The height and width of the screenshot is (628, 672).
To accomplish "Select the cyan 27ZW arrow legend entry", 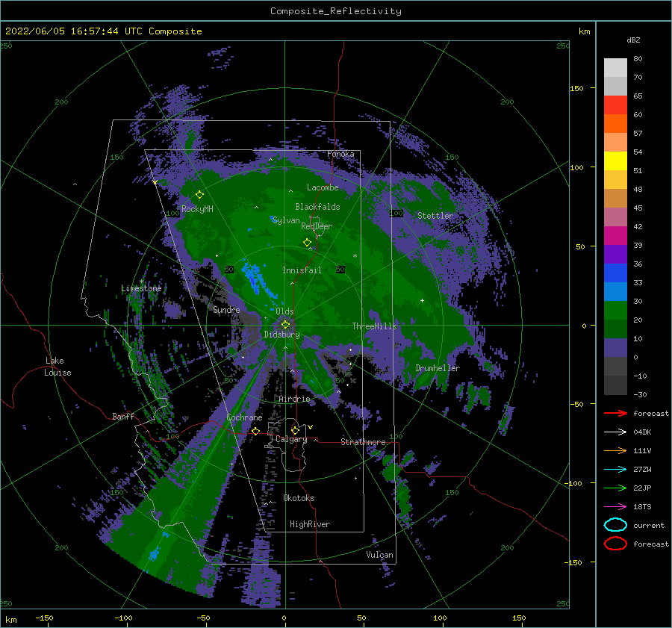I will 615,469.
